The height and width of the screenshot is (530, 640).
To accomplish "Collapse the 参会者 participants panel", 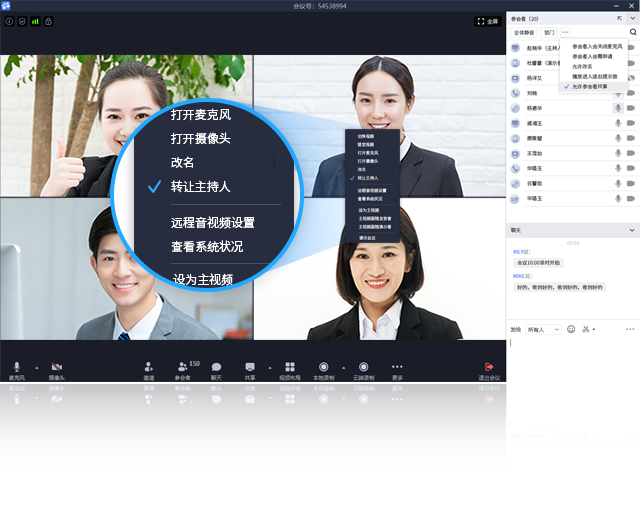I will click(x=632, y=18).
